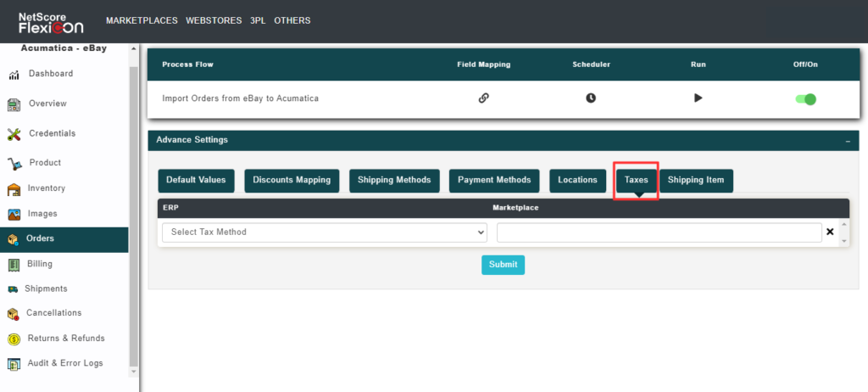
Task: Click the Images picture icon
Action: coord(14,214)
